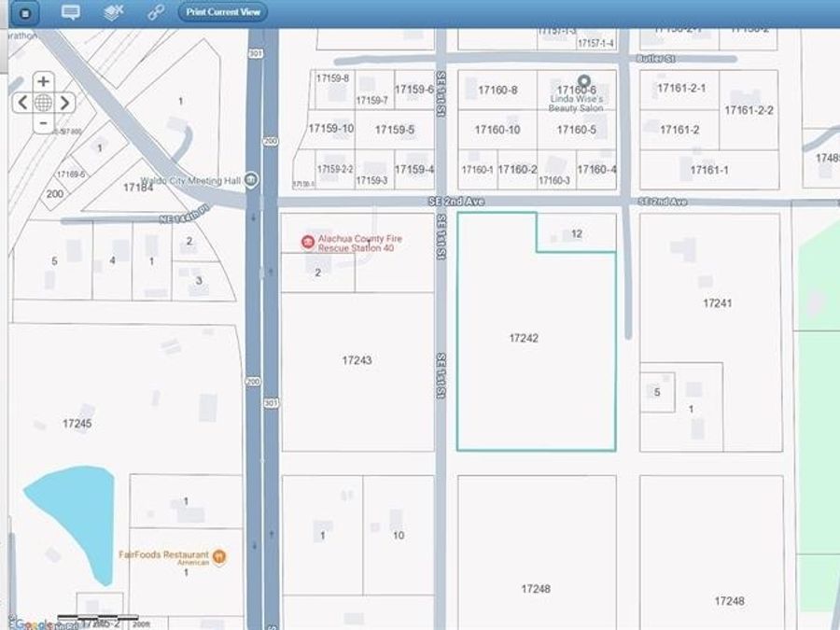The width and height of the screenshot is (840, 630).
Task: Select parcel 17243 on the map
Action: (357, 360)
